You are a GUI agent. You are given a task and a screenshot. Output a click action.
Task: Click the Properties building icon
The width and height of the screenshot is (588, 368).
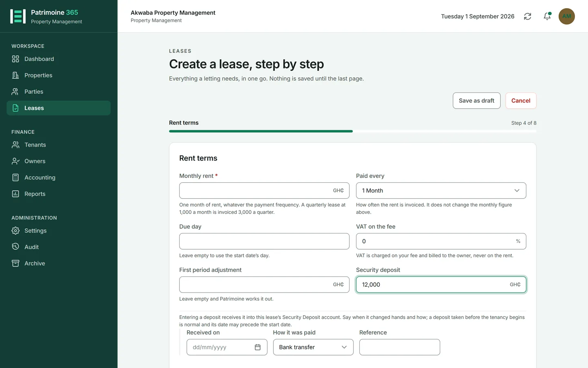pos(16,75)
